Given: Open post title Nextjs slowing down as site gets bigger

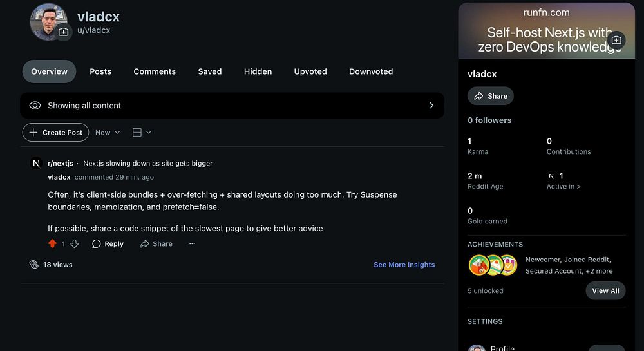Looking at the screenshot, I should (x=148, y=164).
